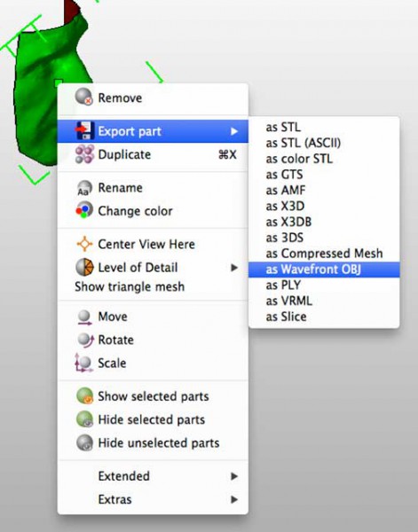Choose export as STL (ASCII)
This screenshot has width=418, height=532.
304,143
